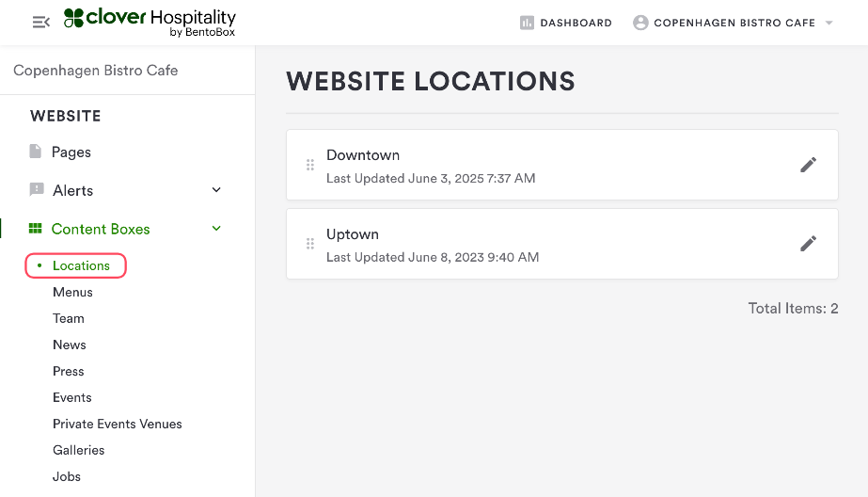The width and height of the screenshot is (868, 497).
Task: Click the Pages document icon
Action: (x=36, y=152)
